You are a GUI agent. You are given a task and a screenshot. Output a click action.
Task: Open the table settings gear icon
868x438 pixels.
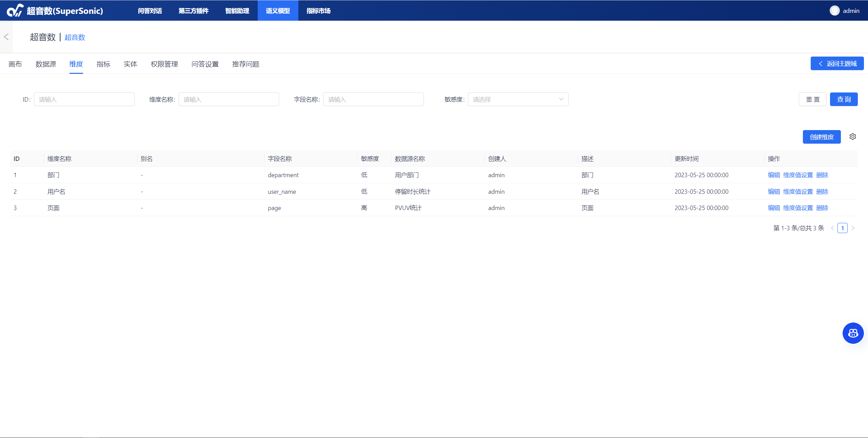click(853, 137)
